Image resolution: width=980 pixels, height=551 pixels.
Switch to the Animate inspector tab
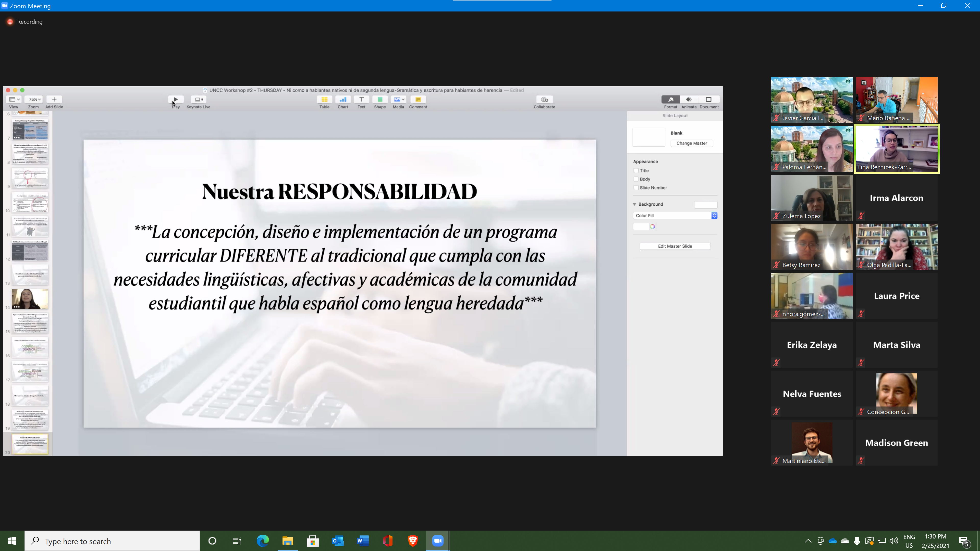tap(689, 100)
